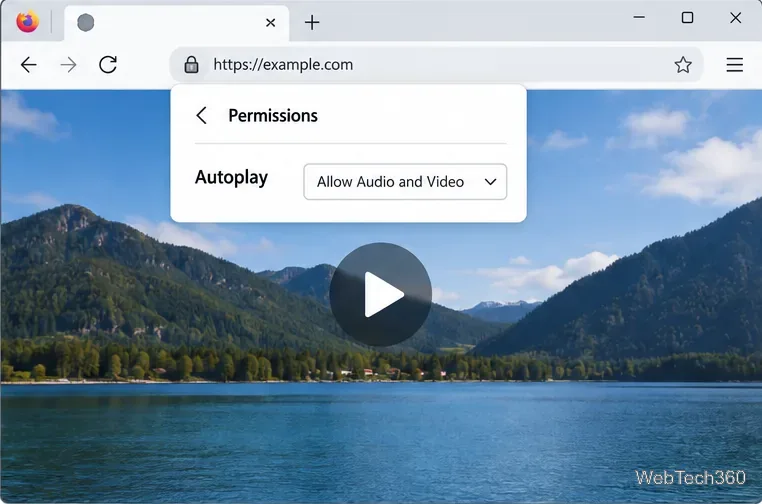This screenshot has height=504, width=762.
Task: Reload the current page
Action: click(108, 65)
